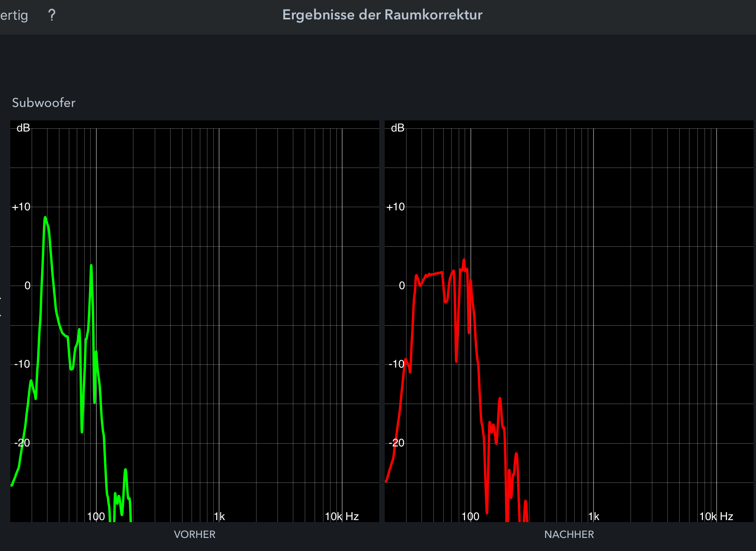Click the 'Ergebnisse der Raumkorrektur' title
756x551 pixels.
pos(382,15)
